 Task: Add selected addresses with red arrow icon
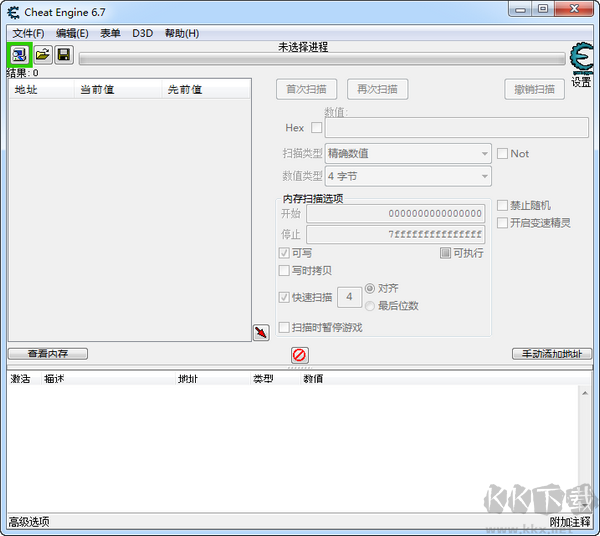coord(261,332)
